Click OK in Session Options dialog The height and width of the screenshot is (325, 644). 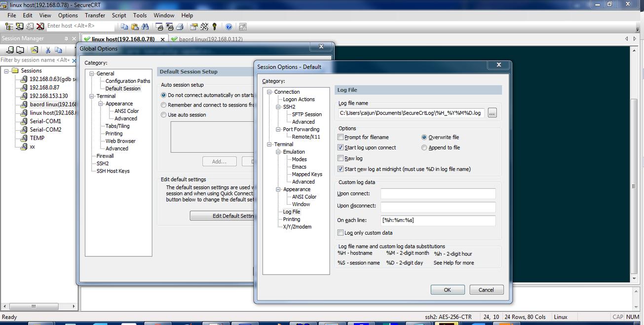[447, 290]
